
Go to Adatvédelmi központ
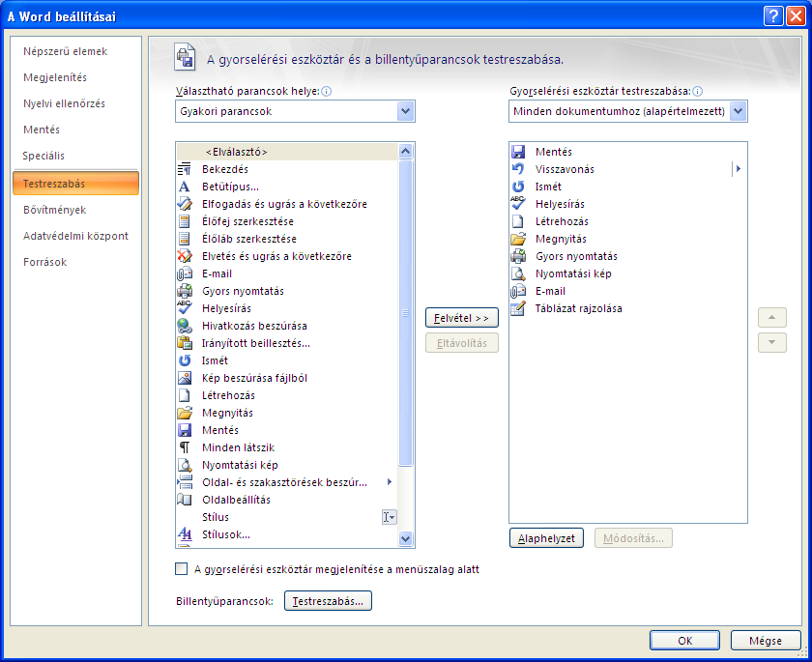click(75, 236)
